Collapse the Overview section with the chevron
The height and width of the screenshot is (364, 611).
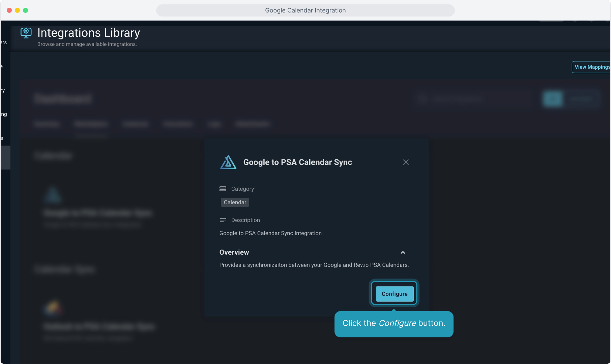[403, 252]
